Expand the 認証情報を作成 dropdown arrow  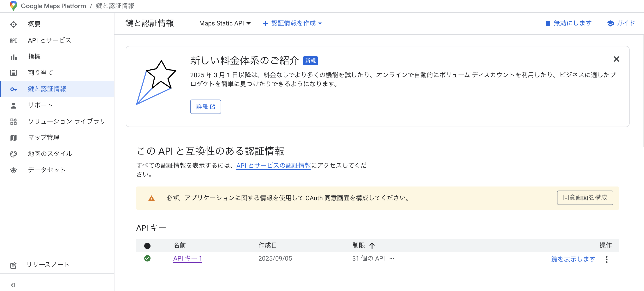(x=321, y=23)
